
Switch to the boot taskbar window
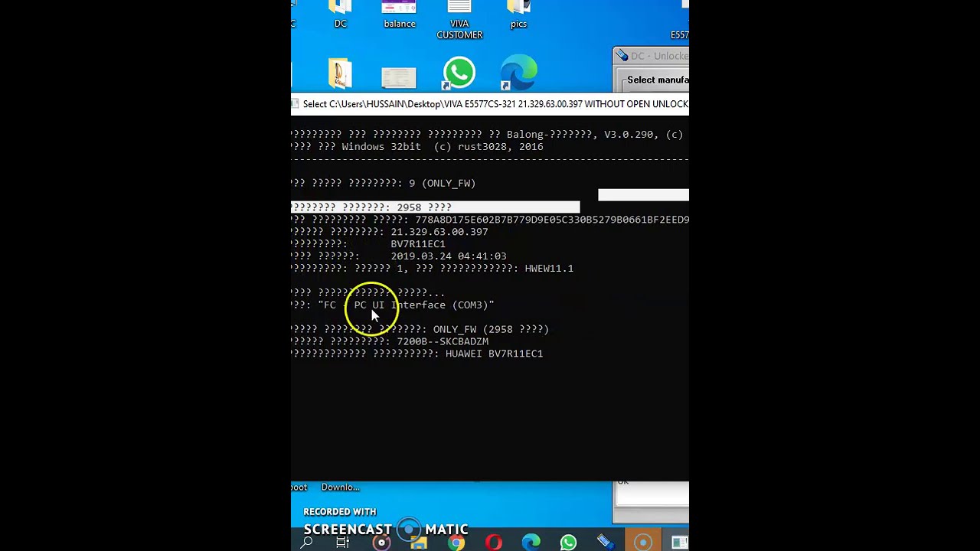point(299,487)
